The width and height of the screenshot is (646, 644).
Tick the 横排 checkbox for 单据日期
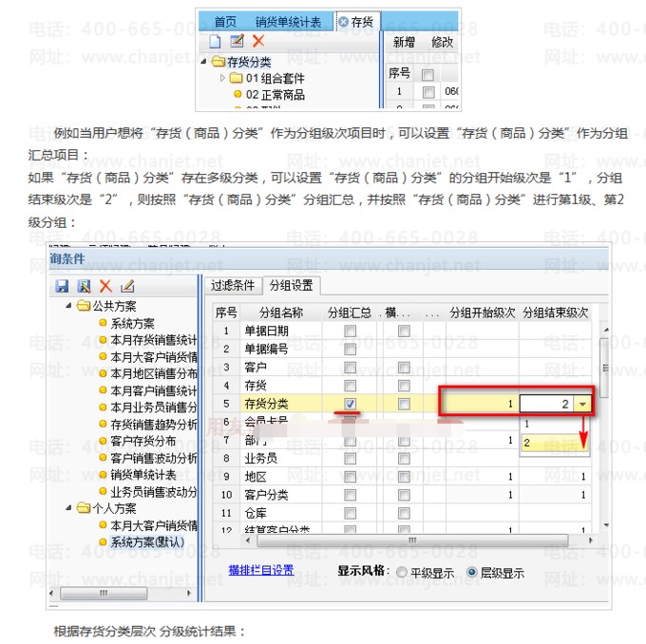coord(404,331)
